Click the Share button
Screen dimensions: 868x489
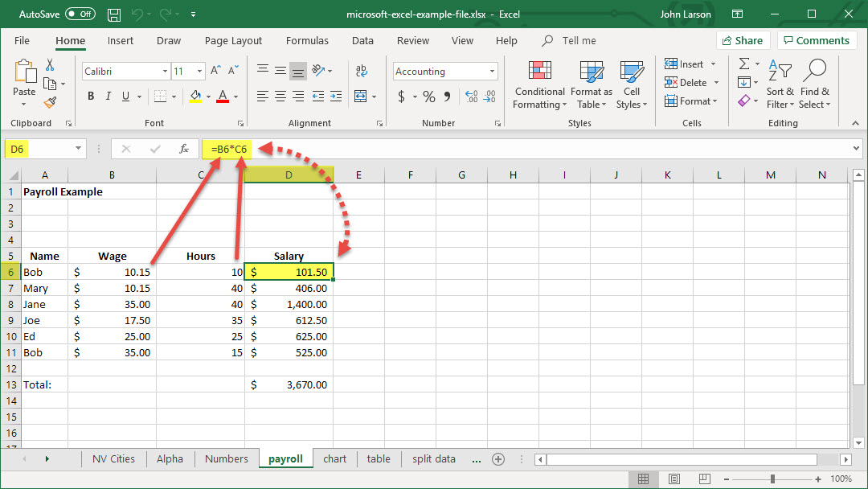742,40
